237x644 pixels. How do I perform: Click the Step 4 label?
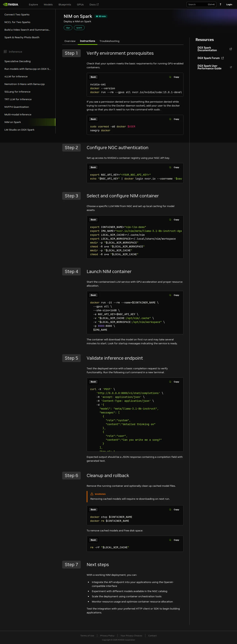point(71,272)
